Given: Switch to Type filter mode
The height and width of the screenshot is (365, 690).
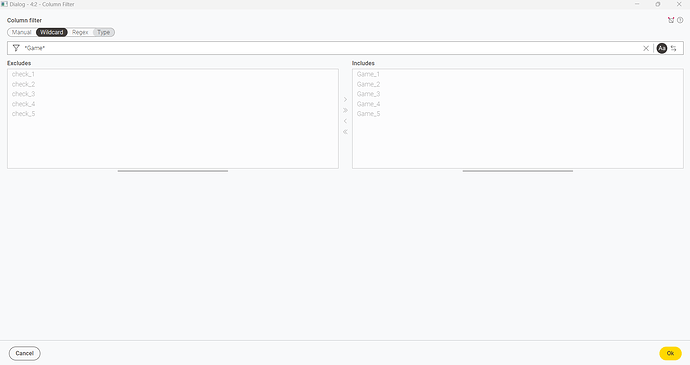Looking at the screenshot, I should [x=104, y=32].
